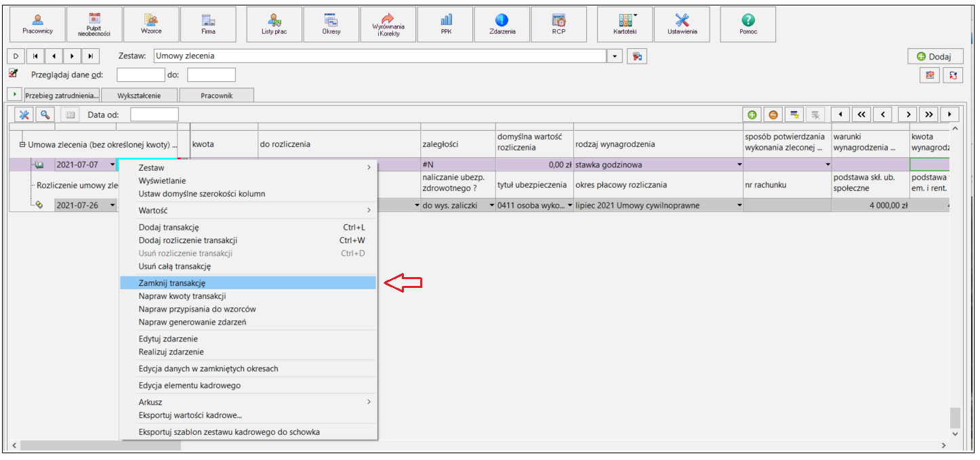Open the 2021-07-07 date dropdown

click(x=112, y=165)
